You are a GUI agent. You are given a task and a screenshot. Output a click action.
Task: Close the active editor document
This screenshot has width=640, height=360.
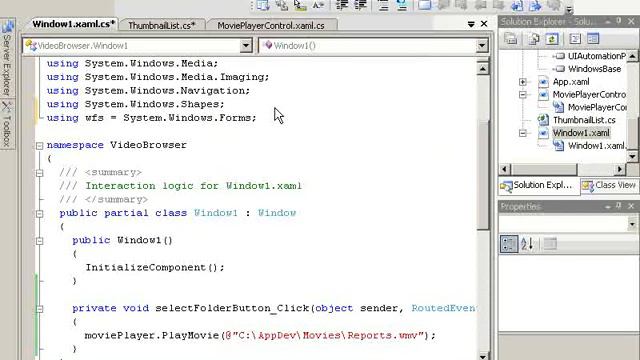tap(484, 24)
